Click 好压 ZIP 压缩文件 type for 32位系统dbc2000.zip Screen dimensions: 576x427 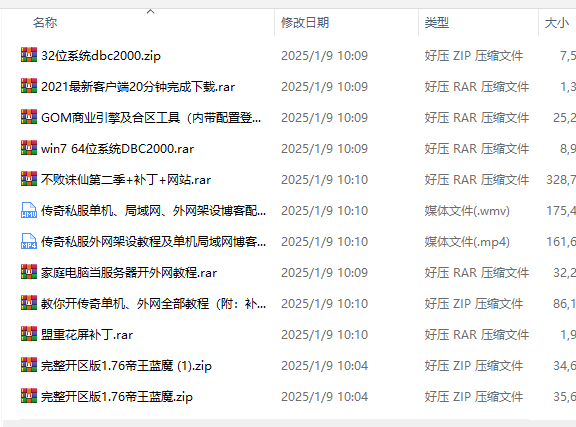(x=474, y=56)
